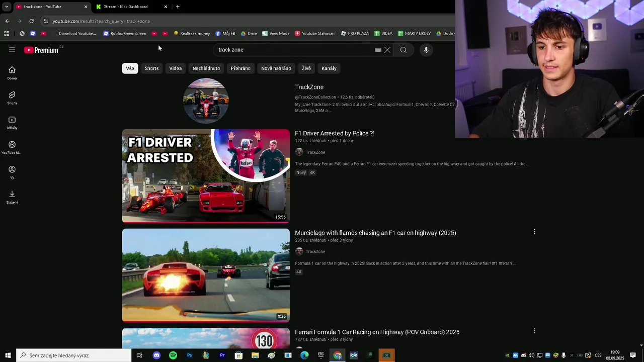This screenshot has width=644, height=362.
Task: View site information icon in address bar
Action: tap(46, 21)
